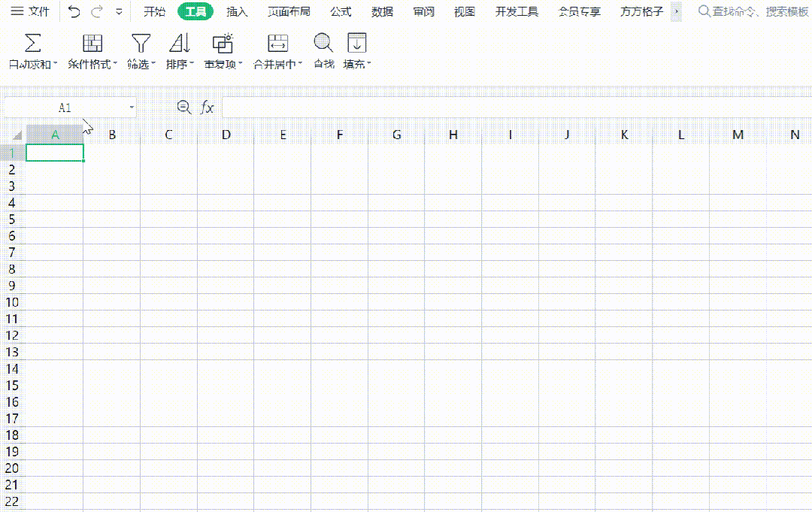
Task: Click the active cell A1
Action: 55,153
